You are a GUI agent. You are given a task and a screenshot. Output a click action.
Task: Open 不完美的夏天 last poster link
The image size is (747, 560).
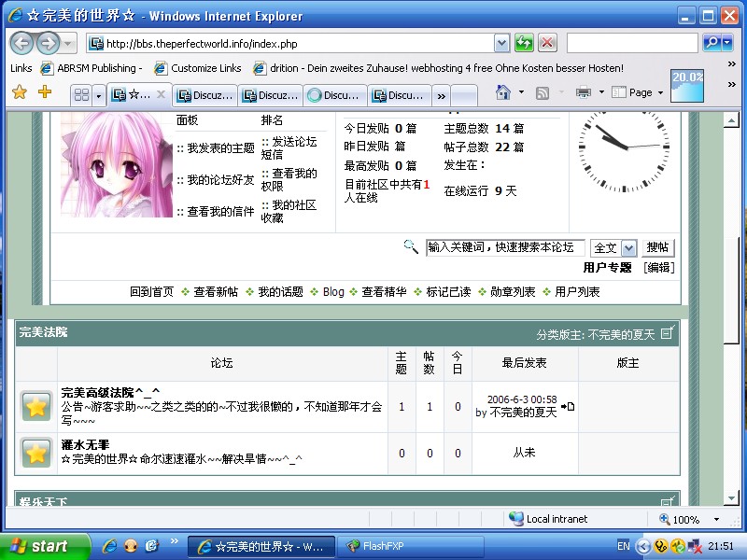pyautogui.click(x=523, y=413)
